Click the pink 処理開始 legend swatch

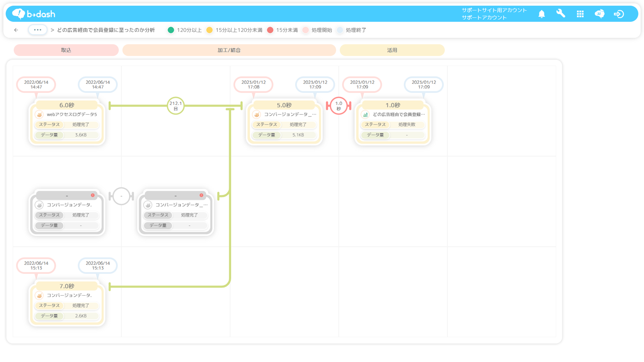point(306,30)
